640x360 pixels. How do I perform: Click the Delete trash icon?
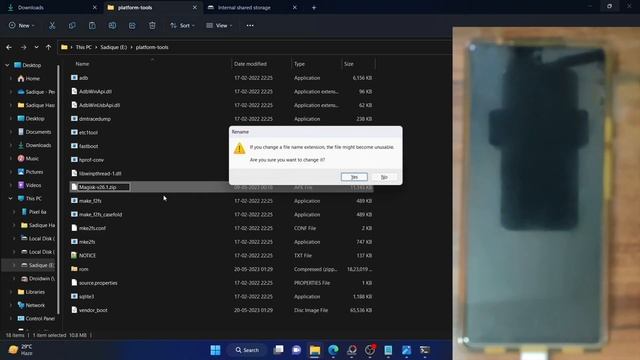pyautogui.click(x=152, y=25)
